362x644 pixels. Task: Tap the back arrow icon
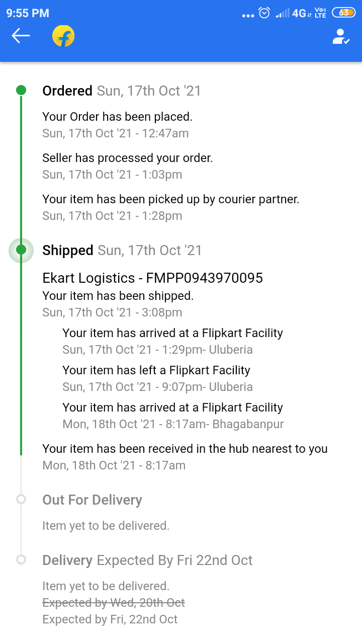(21, 36)
